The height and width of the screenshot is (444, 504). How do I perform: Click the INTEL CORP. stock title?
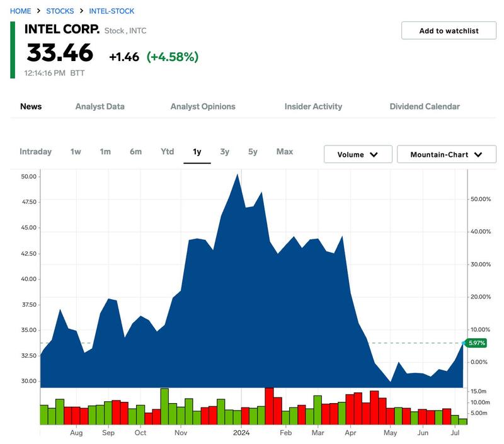point(62,29)
